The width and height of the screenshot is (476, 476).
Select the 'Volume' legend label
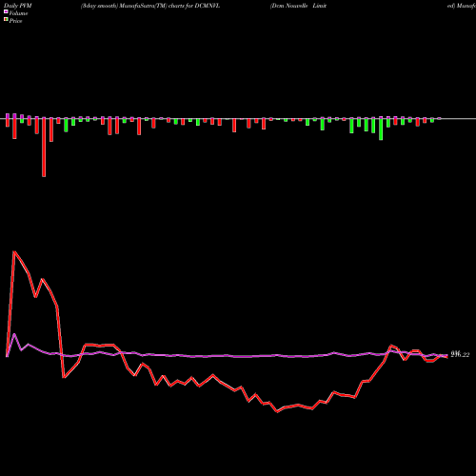pos(18,13)
